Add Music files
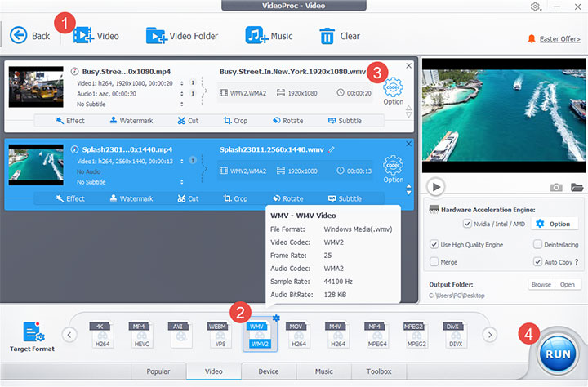The width and height of the screenshot is (588, 387). 269,36
